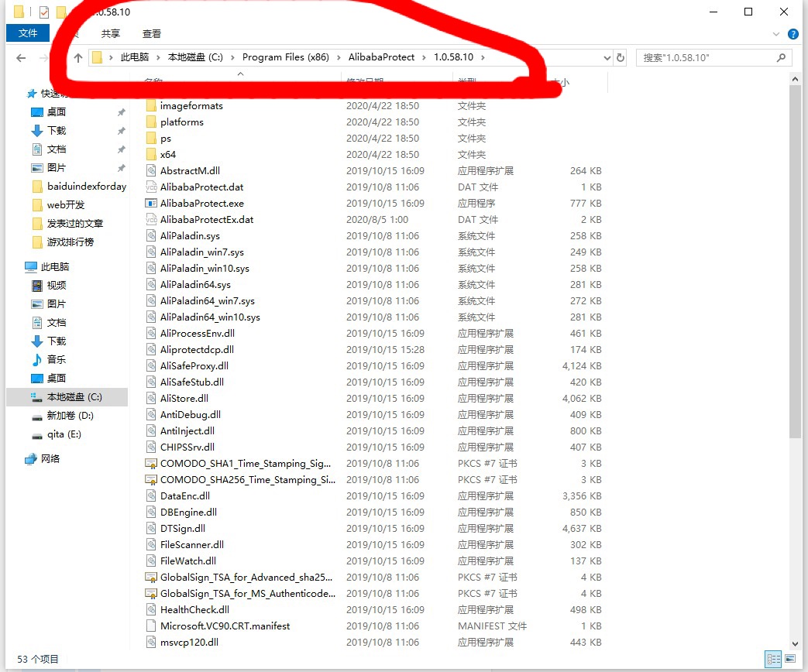Expand the ribbon with the chevron

(x=776, y=35)
